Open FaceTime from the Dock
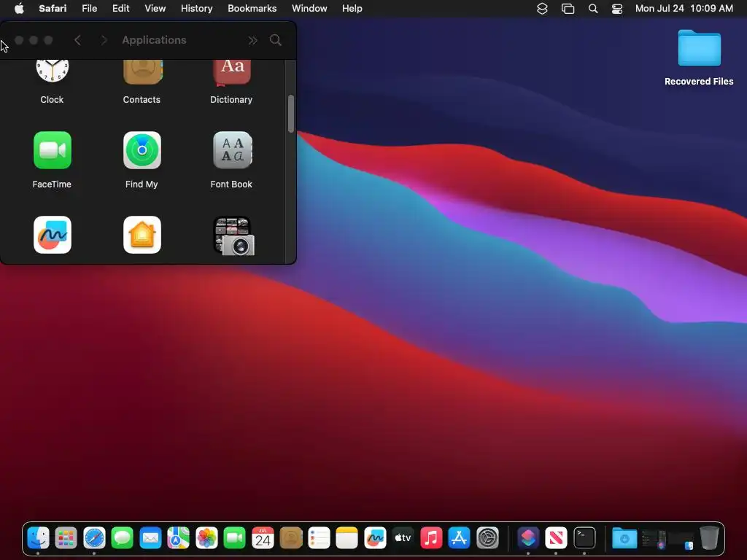Screen dimensions: 747x560 tap(234, 538)
